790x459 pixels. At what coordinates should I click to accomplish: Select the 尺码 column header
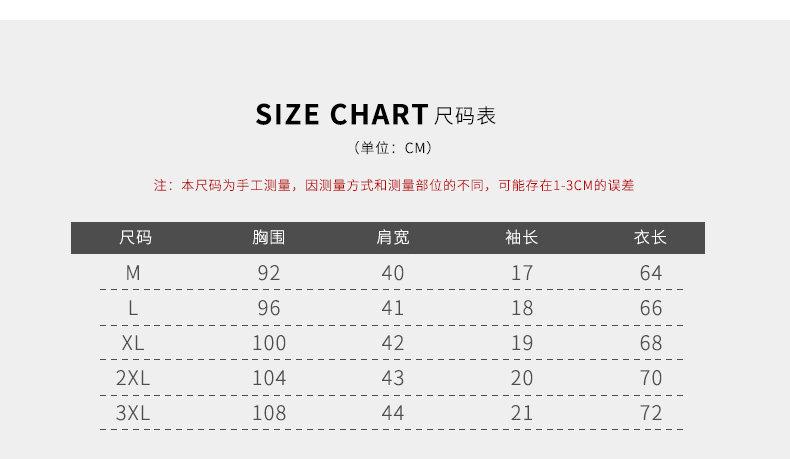point(135,238)
